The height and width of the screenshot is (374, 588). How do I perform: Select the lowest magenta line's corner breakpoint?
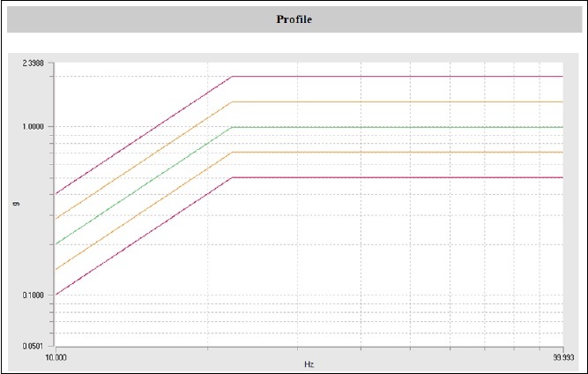[x=232, y=177]
